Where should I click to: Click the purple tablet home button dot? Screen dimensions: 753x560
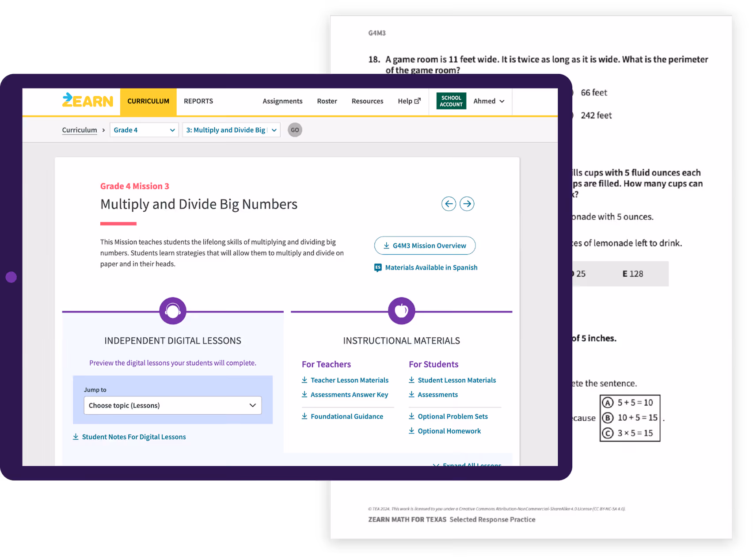pos(11,277)
